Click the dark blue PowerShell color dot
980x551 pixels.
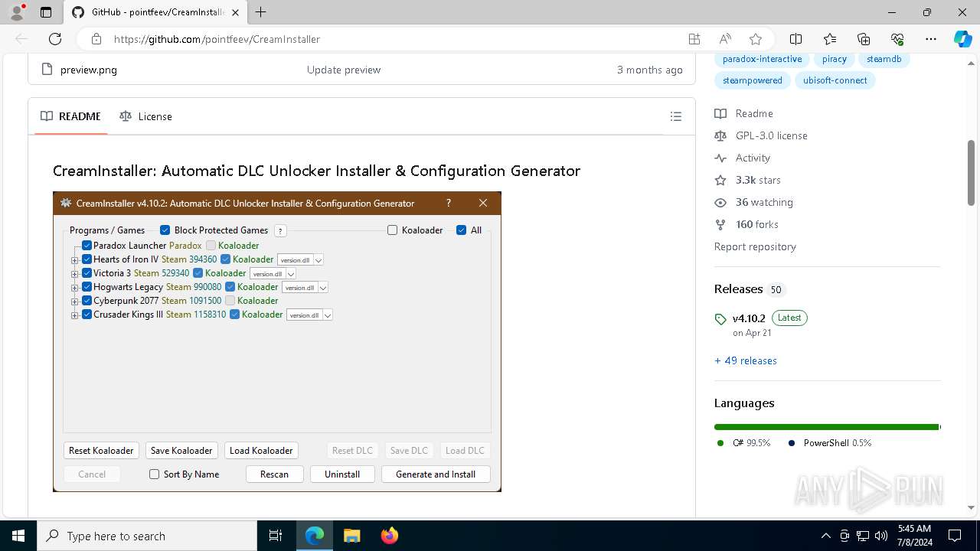(792, 443)
